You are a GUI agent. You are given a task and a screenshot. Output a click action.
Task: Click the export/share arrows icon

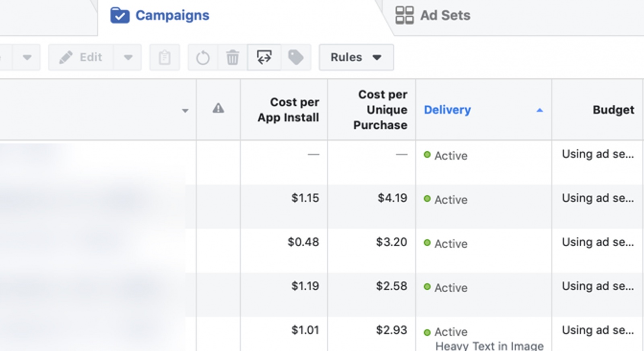click(x=264, y=58)
